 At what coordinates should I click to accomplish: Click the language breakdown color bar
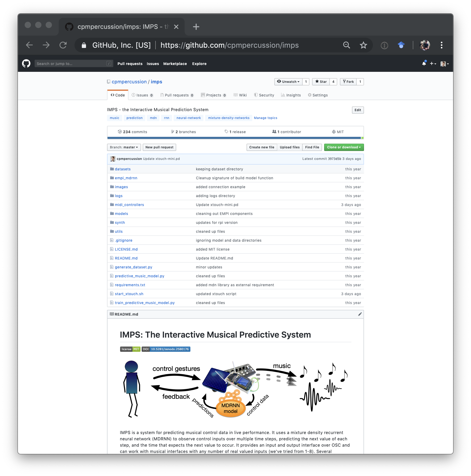(x=235, y=138)
